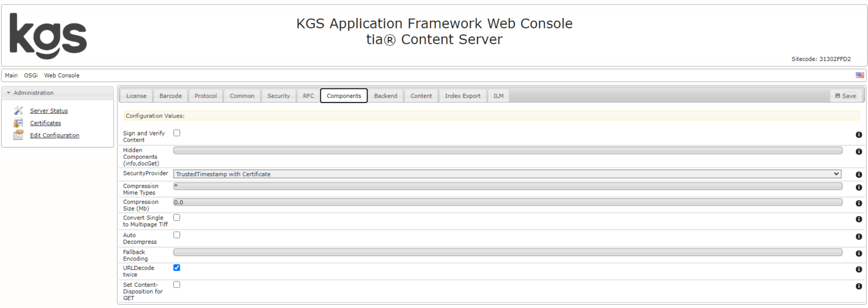This screenshot has height=308, width=868.
Task: Click the Compression Mime Types field
Action: point(508,186)
